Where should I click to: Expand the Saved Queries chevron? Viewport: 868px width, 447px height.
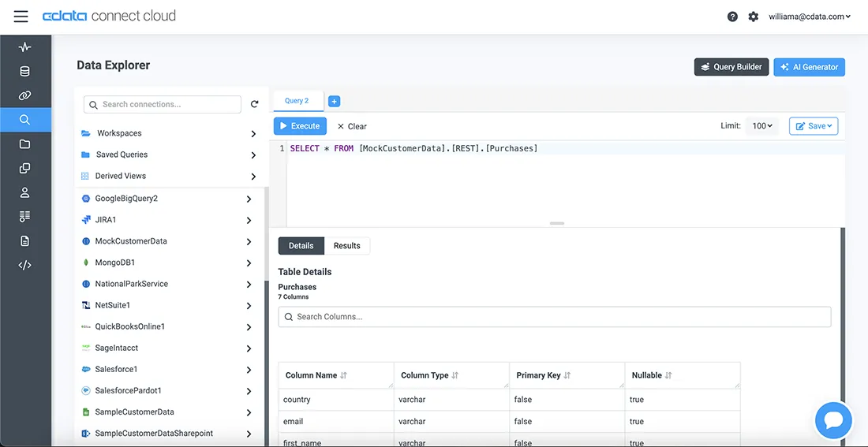coord(253,155)
